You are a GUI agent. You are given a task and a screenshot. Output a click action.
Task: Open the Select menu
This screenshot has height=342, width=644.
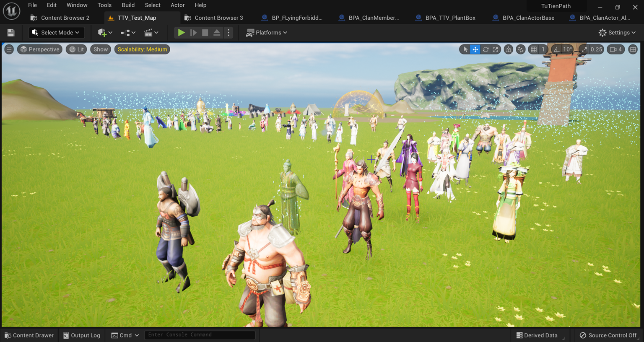pos(153,5)
